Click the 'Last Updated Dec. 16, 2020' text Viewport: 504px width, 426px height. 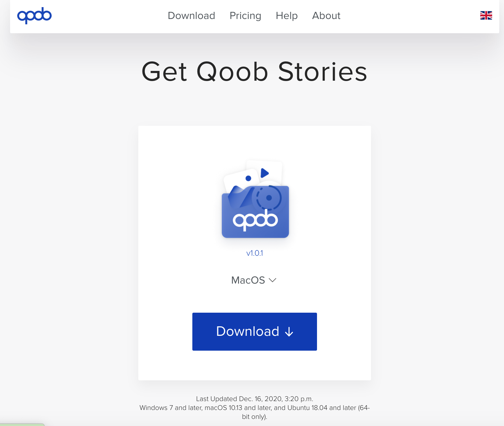[255, 399]
